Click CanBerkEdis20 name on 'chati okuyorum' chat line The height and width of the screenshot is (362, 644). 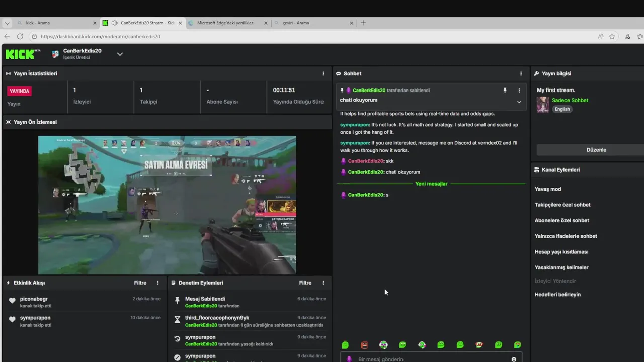tap(366, 172)
